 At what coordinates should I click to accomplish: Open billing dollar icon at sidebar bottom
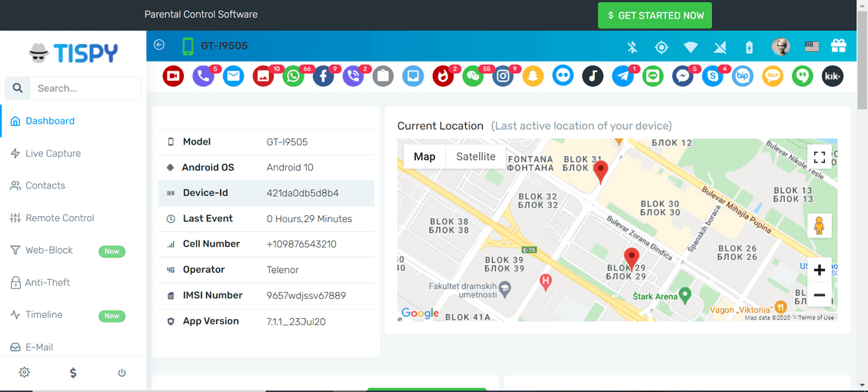pos(73,373)
